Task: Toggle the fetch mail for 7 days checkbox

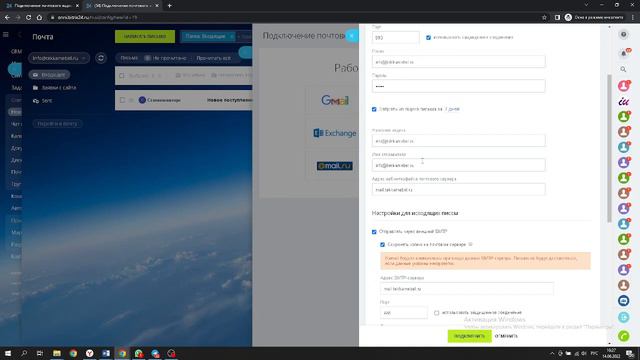Action: click(x=374, y=109)
